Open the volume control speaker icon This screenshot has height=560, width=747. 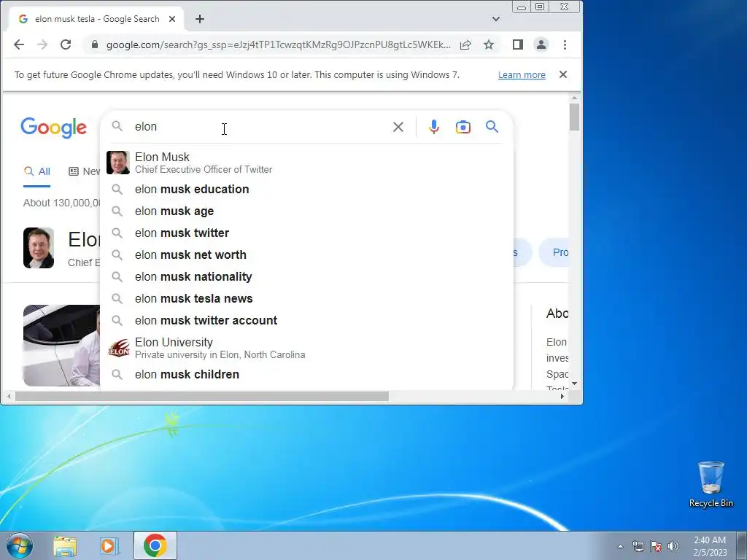[673, 546]
